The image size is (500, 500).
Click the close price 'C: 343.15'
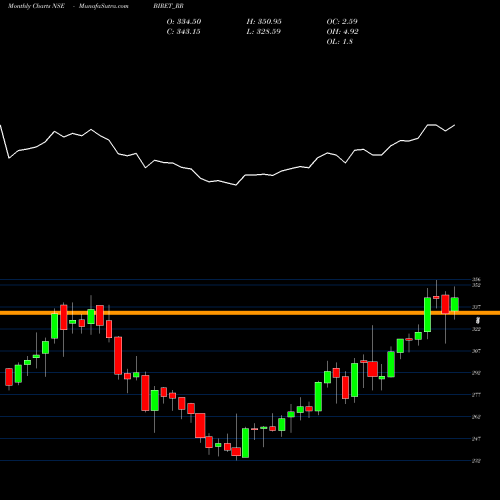point(183,32)
